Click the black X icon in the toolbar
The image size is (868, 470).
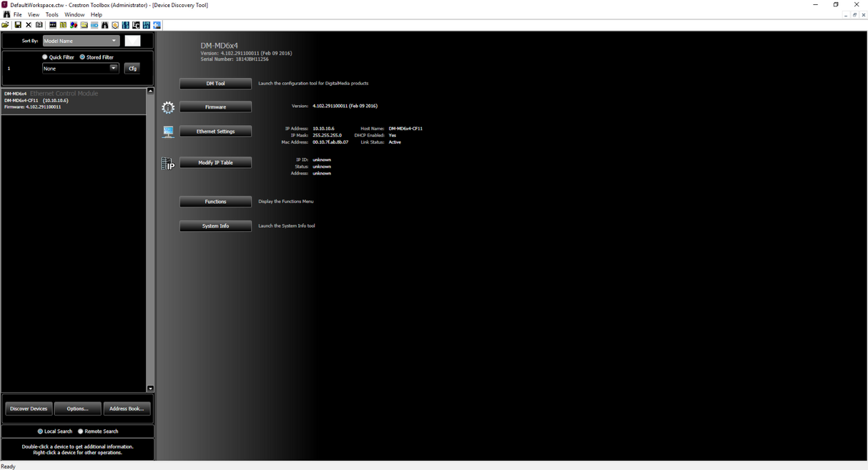coord(29,25)
